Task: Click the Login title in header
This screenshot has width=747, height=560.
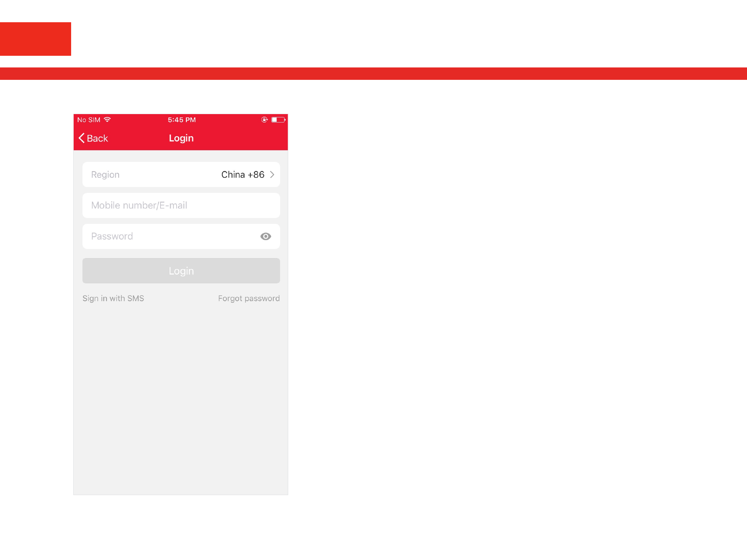Action: pos(181,138)
